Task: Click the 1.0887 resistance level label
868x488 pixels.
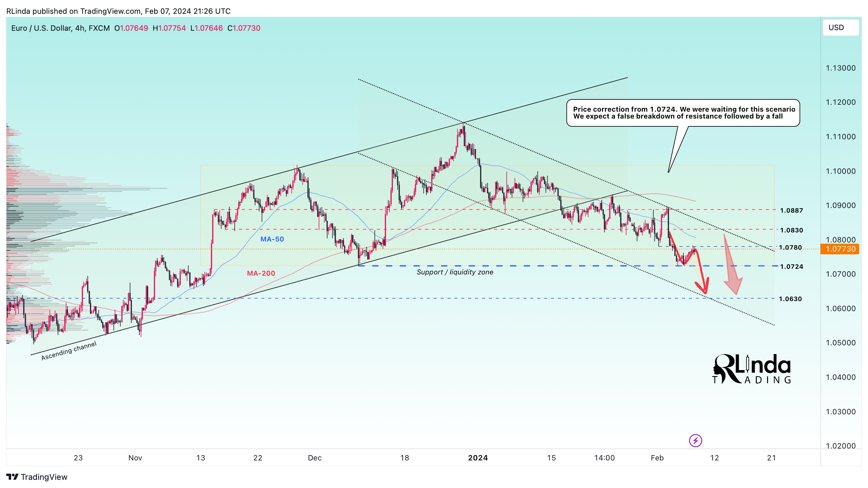Action: click(x=792, y=210)
